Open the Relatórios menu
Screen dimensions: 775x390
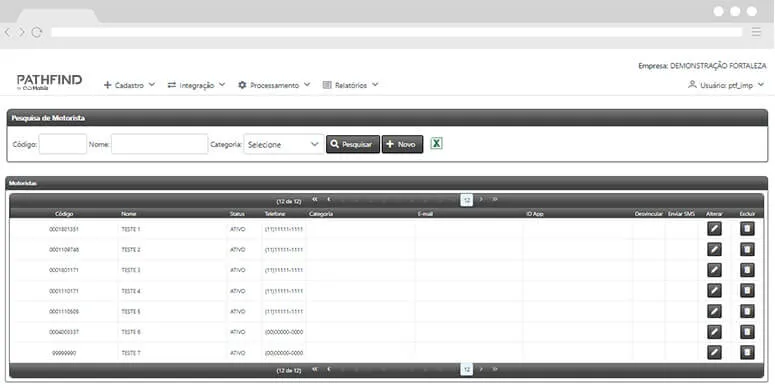pyautogui.click(x=350, y=85)
